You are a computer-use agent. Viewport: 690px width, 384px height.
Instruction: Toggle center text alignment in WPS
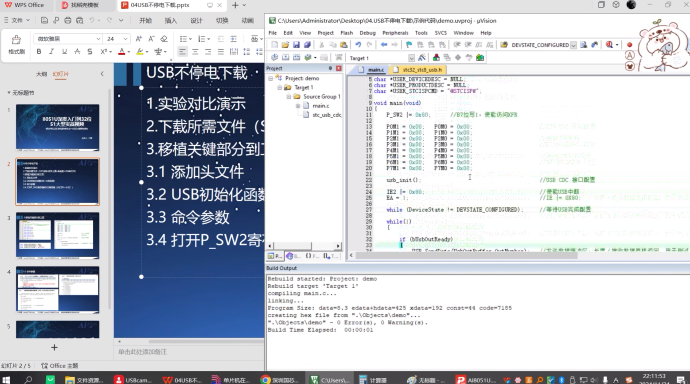click(x=195, y=52)
